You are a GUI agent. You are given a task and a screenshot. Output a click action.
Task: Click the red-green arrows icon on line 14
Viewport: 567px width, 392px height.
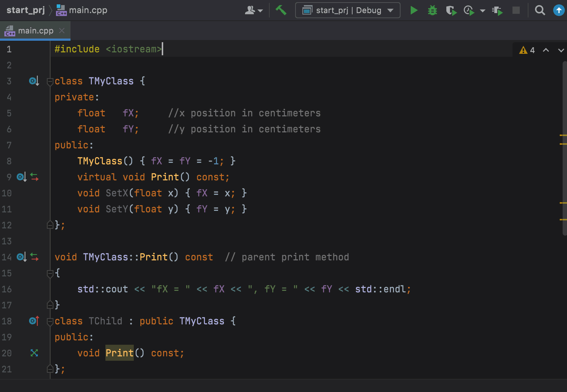click(x=35, y=257)
